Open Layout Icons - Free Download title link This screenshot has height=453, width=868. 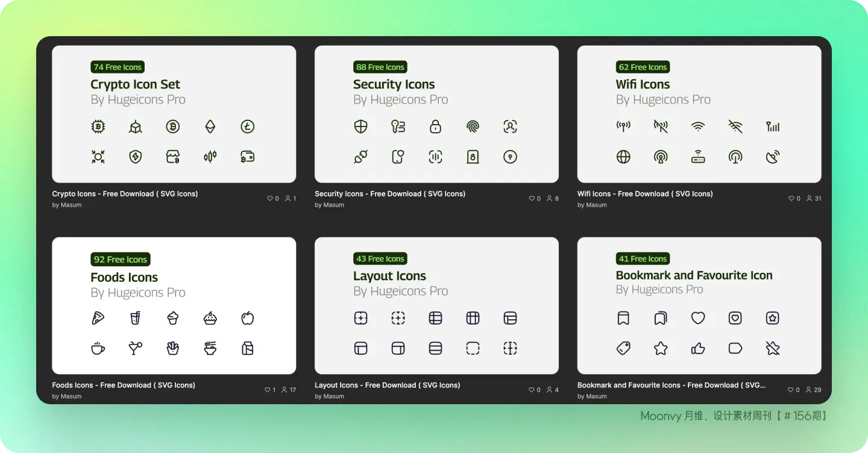(387, 386)
